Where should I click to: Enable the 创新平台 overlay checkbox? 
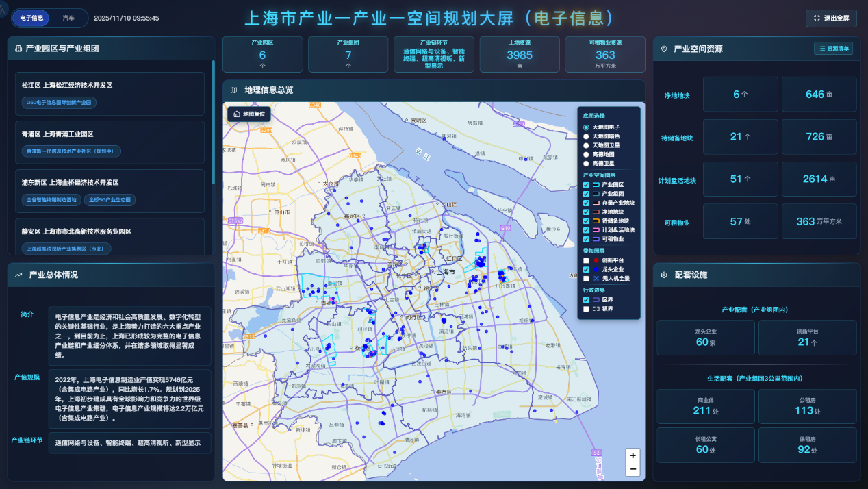[x=586, y=259]
